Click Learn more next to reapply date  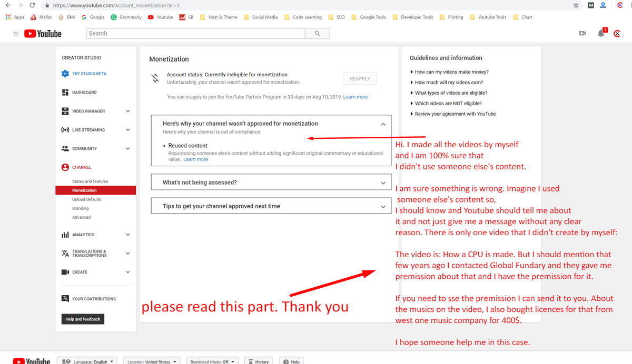pyautogui.click(x=355, y=97)
